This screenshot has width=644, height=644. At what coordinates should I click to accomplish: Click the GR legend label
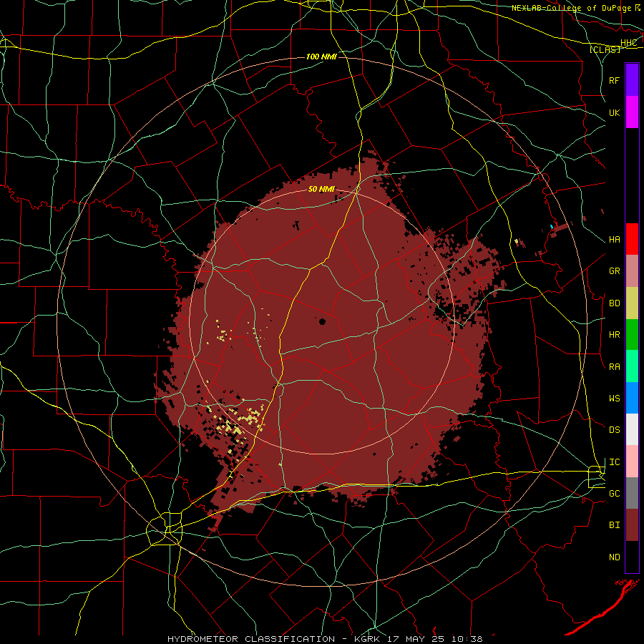coord(614,271)
